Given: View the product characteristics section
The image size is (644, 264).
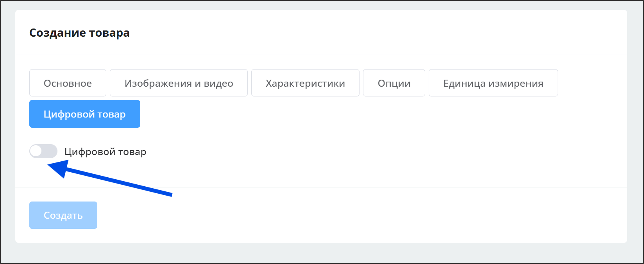Looking at the screenshot, I should (x=305, y=83).
